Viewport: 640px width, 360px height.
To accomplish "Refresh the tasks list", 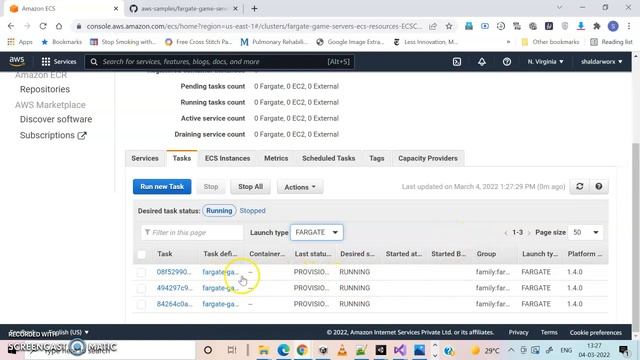I will 579,187.
